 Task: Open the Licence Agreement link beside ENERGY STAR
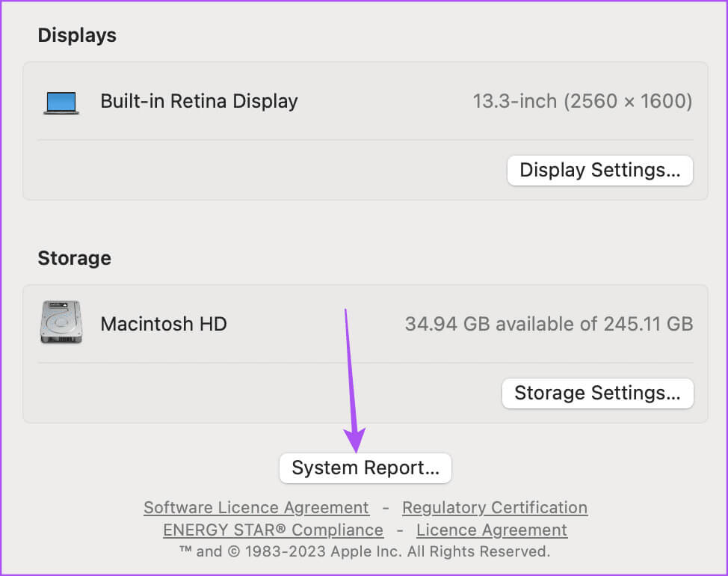pos(492,530)
